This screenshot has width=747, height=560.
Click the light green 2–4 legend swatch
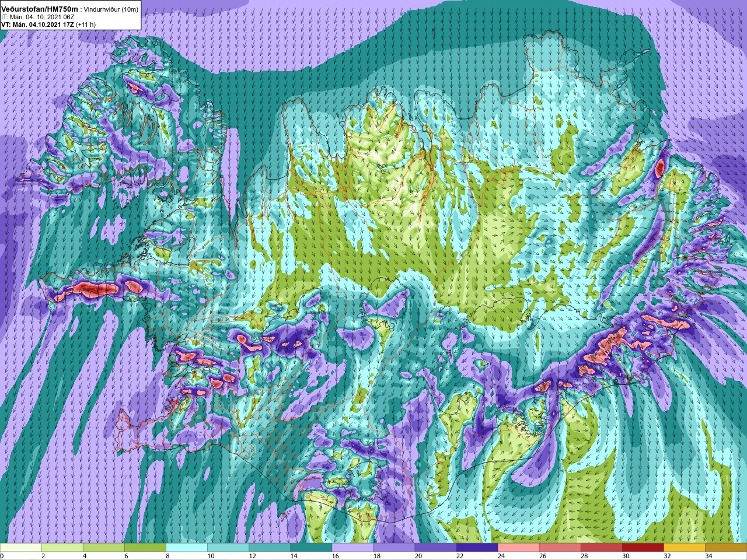(x=62, y=548)
